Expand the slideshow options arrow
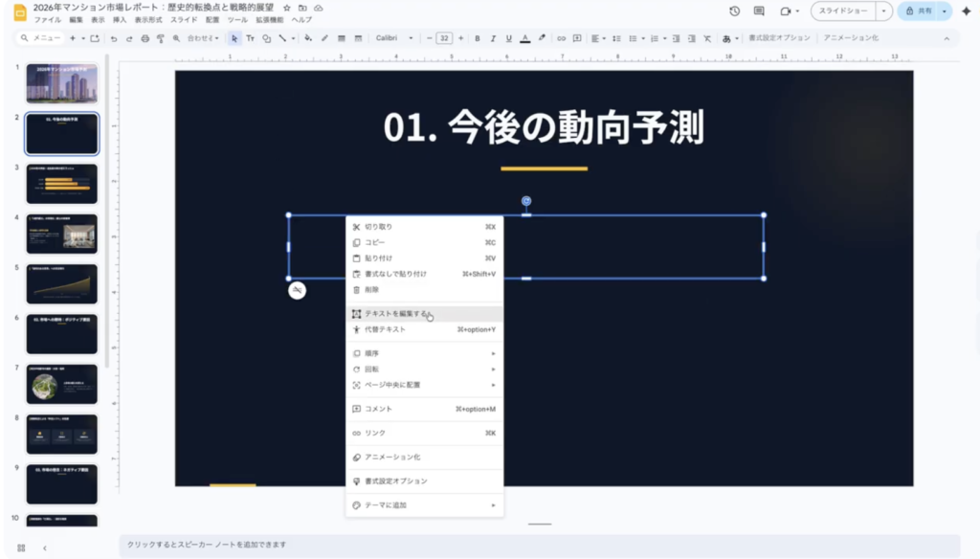 (x=884, y=11)
